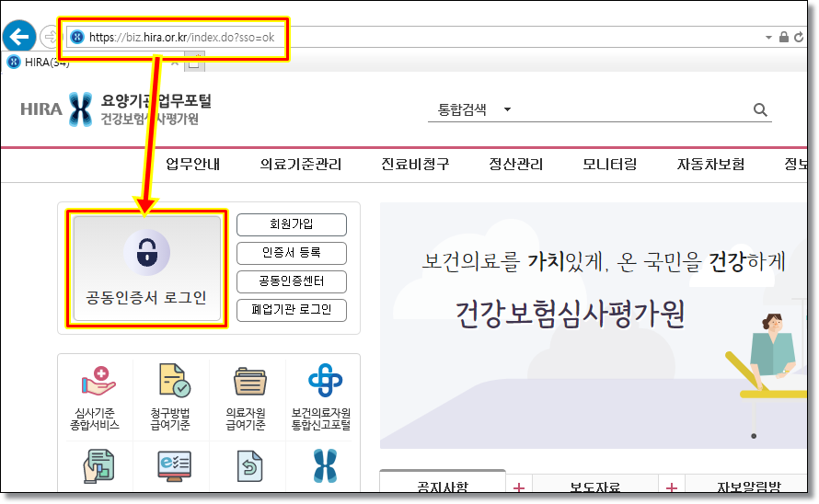Image resolution: width=819 pixels, height=504 pixels.
Task: Click the lock security icon in address bar
Action: (x=783, y=37)
